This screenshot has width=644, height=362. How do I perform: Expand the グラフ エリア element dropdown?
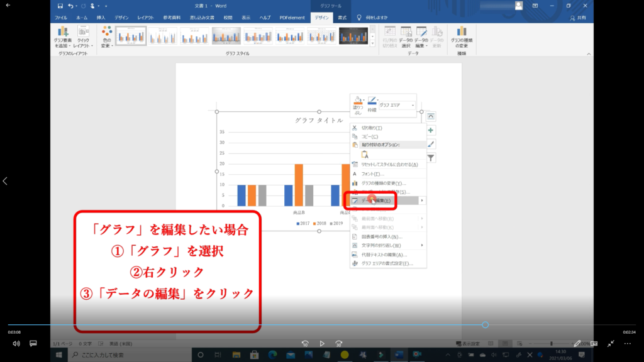coord(413,106)
